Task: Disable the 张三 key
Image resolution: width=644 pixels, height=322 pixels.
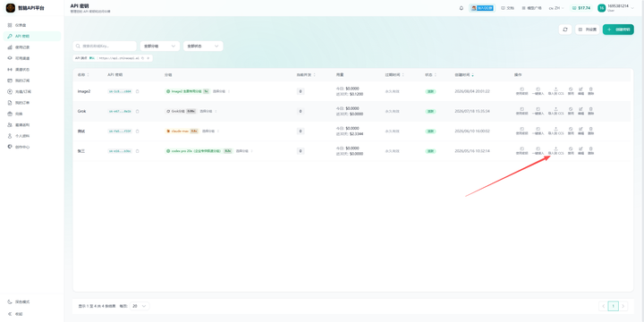Action: (571, 151)
